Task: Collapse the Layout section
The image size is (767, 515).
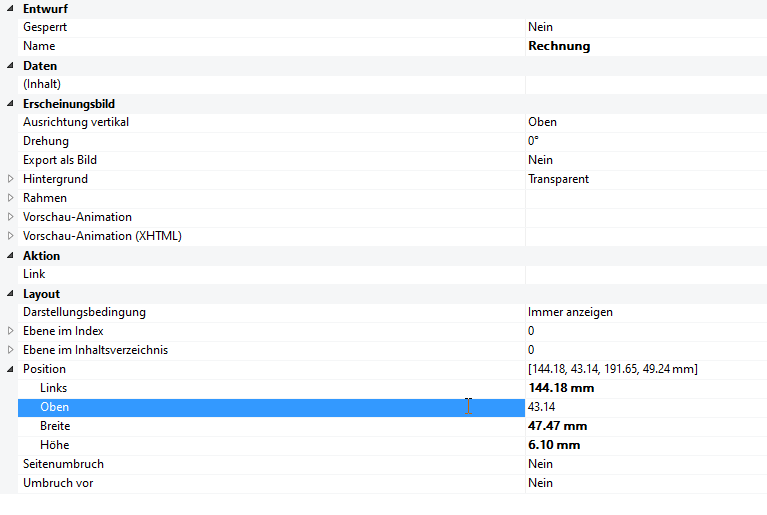Action: point(11,293)
